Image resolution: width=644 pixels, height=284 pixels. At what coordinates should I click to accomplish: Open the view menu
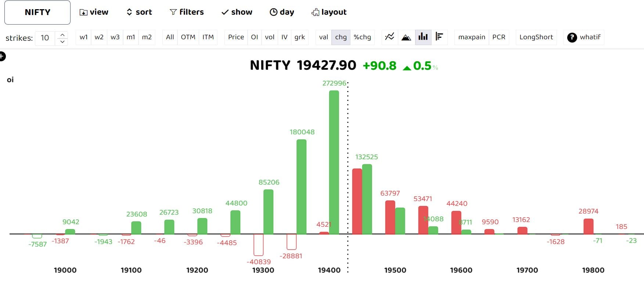(94, 12)
